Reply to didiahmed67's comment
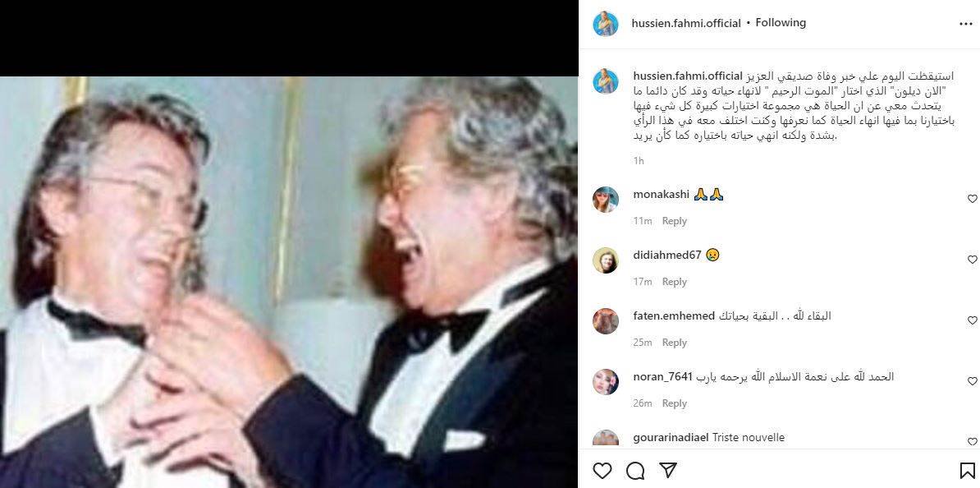The height and width of the screenshot is (488, 980). [675, 282]
